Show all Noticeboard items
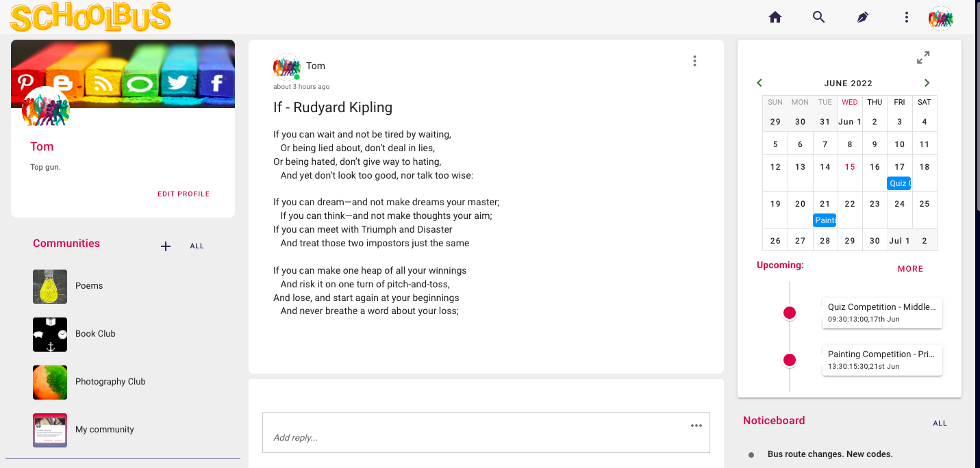Viewport: 980px width, 468px height. point(940,424)
